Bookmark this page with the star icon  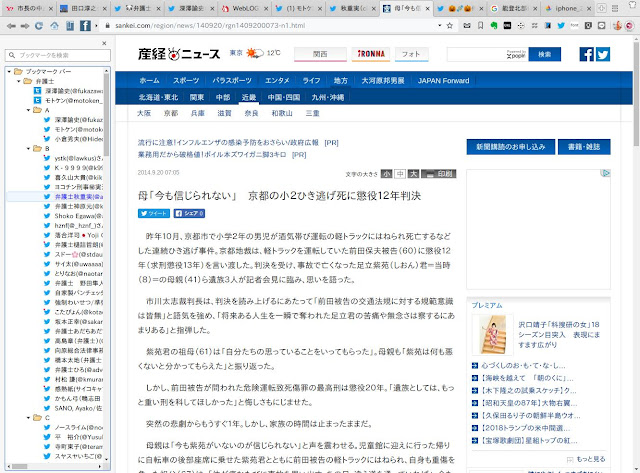(449, 26)
